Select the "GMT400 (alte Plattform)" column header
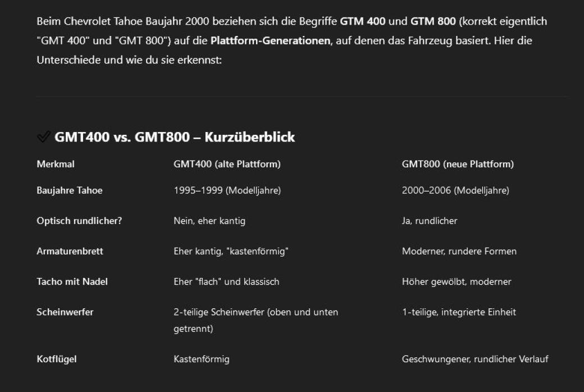 (x=227, y=164)
